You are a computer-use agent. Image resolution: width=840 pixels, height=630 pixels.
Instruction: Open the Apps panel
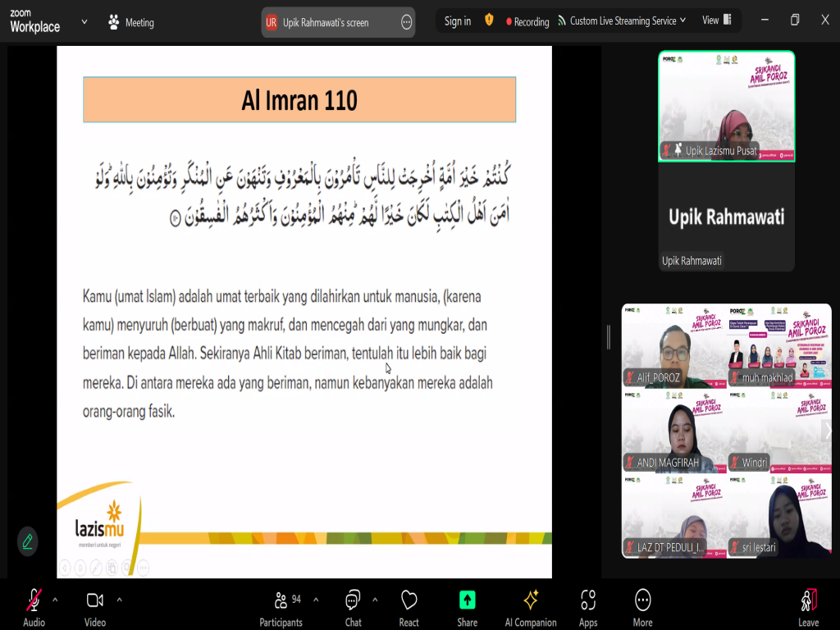587,607
